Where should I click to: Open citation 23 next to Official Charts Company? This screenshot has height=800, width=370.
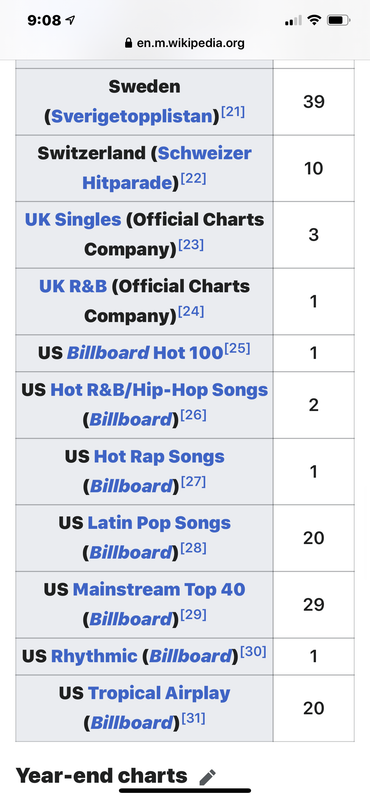pyautogui.click(x=191, y=245)
